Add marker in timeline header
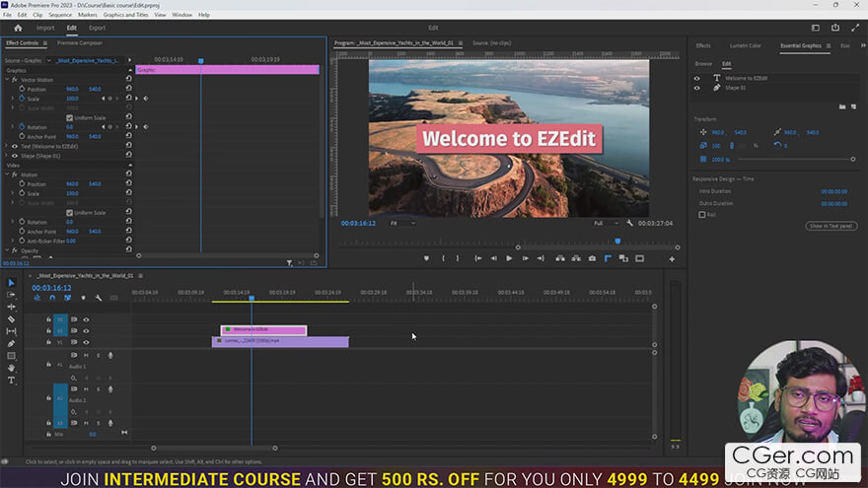This screenshot has width=868, height=488. (83, 298)
